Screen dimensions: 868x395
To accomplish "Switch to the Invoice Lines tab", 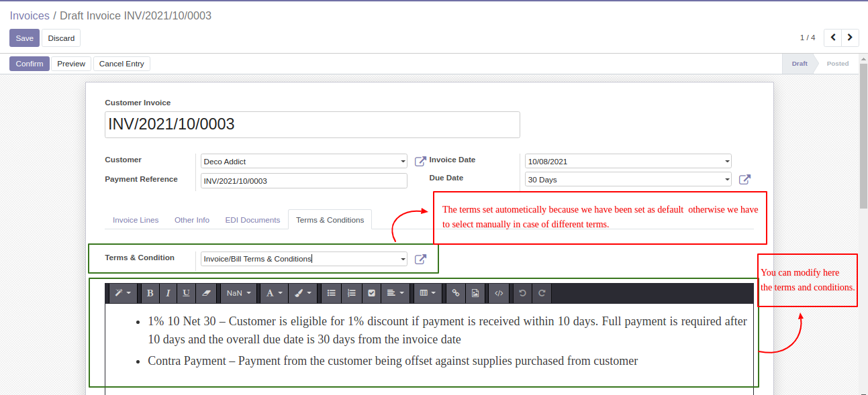I will [136, 220].
